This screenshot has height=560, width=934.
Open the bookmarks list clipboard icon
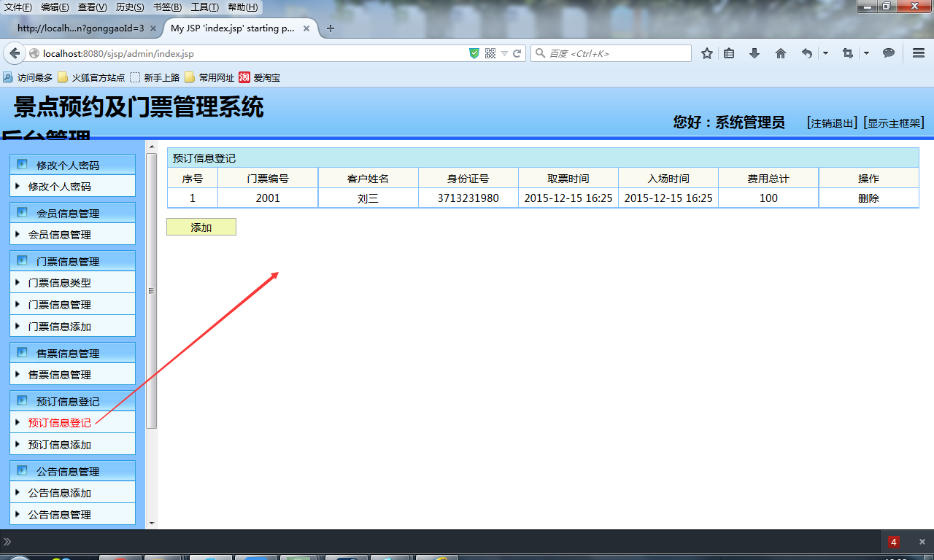coord(729,53)
